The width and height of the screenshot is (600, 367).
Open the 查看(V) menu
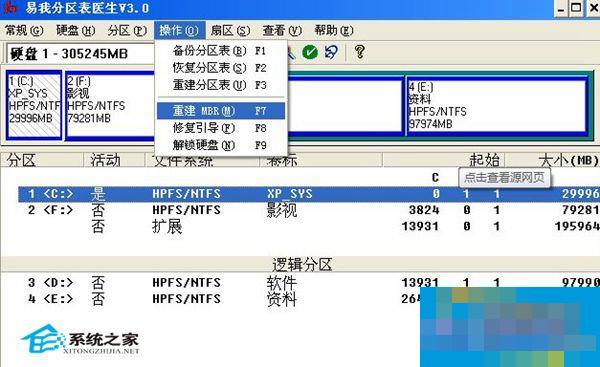click(x=282, y=30)
